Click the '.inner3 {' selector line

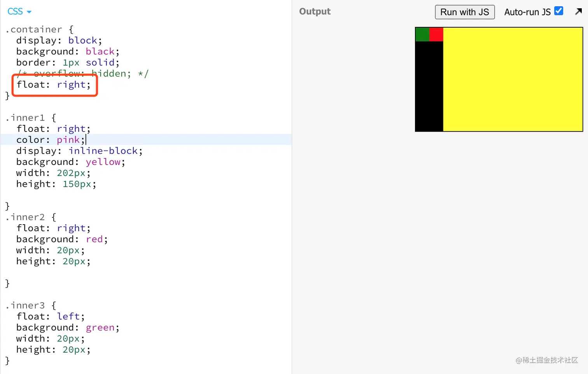(31, 306)
